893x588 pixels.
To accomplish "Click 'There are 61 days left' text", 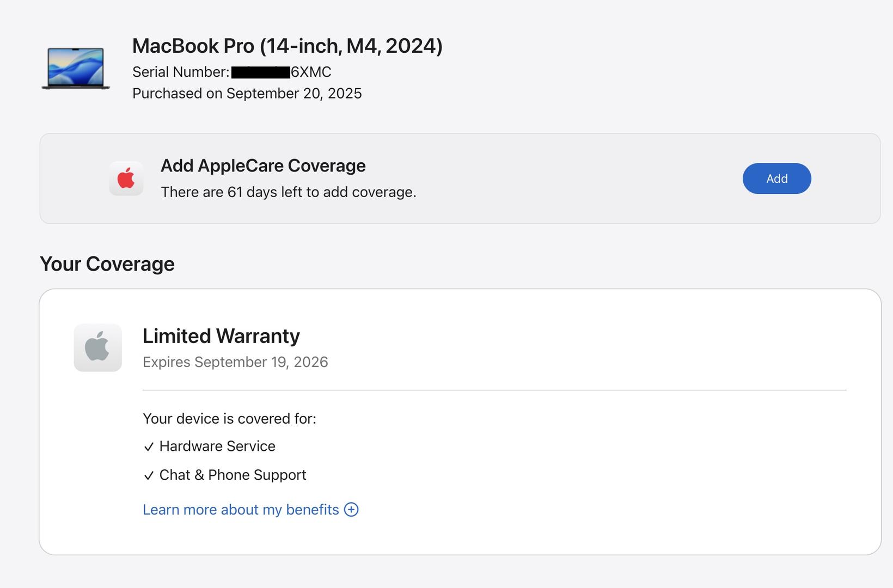I will [289, 192].
